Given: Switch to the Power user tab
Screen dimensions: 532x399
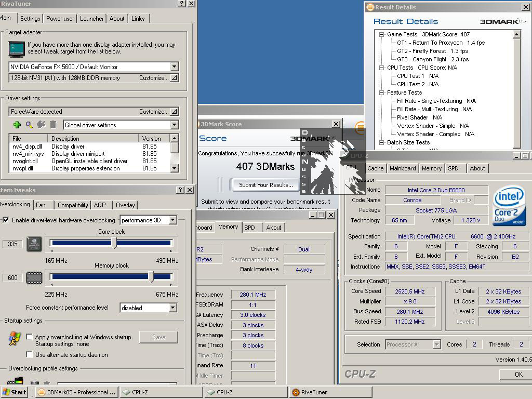Looking at the screenshot, I should pos(60,19).
